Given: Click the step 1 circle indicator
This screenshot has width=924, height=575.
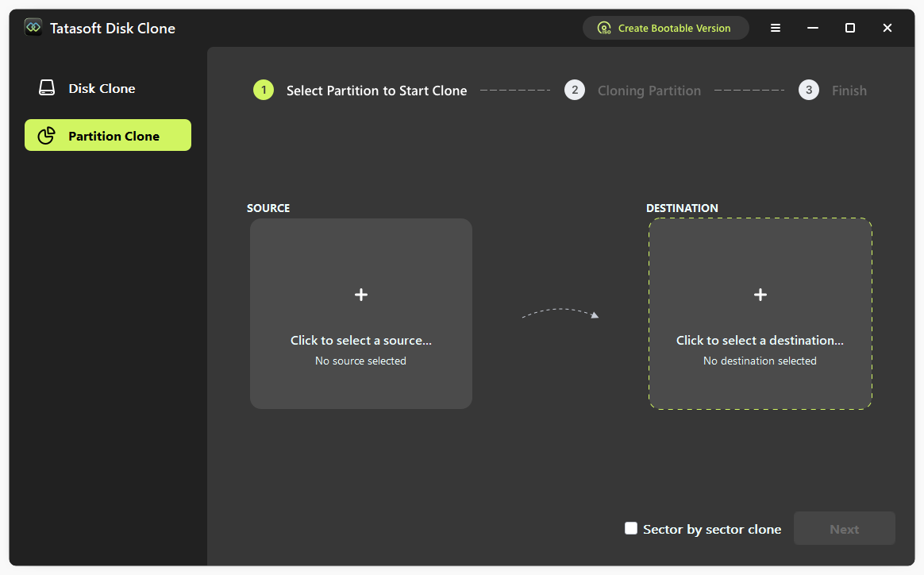Looking at the screenshot, I should tap(263, 91).
